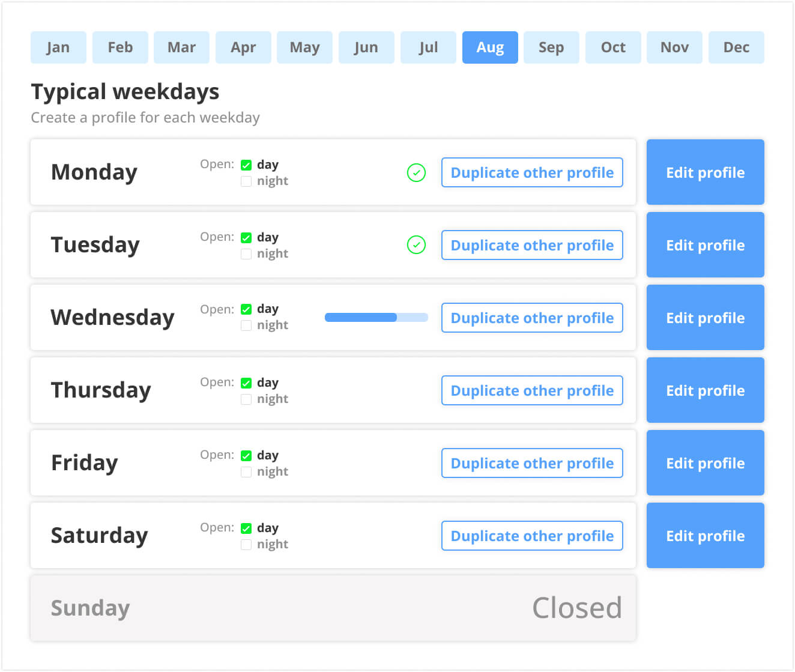Switch to the September tab
Viewport: 795px width, 672px height.
click(551, 47)
